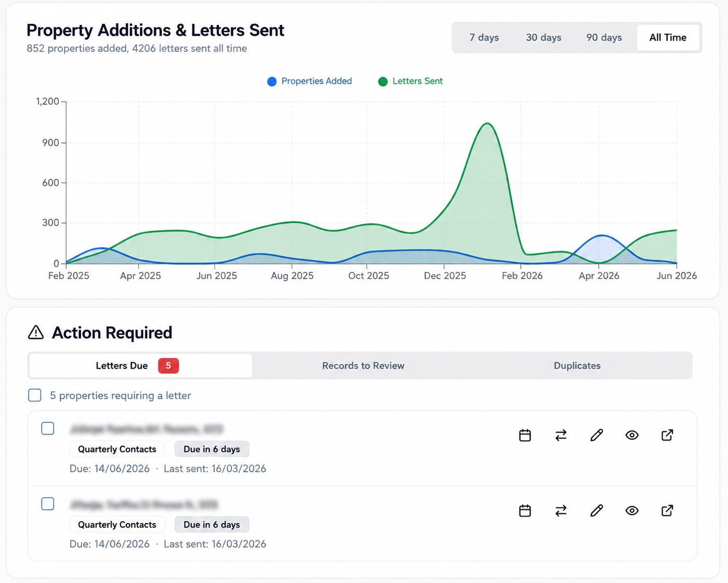The image size is (728, 583).
Task: Click the Properties Added peak at Apr 2026
Action: (x=601, y=235)
